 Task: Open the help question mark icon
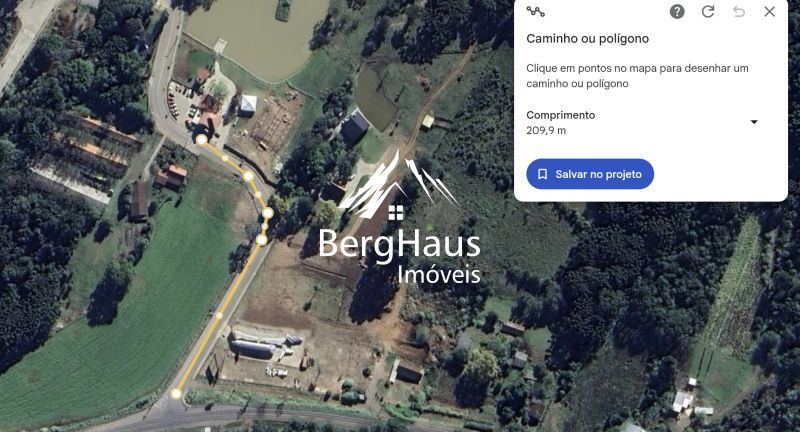tap(677, 11)
